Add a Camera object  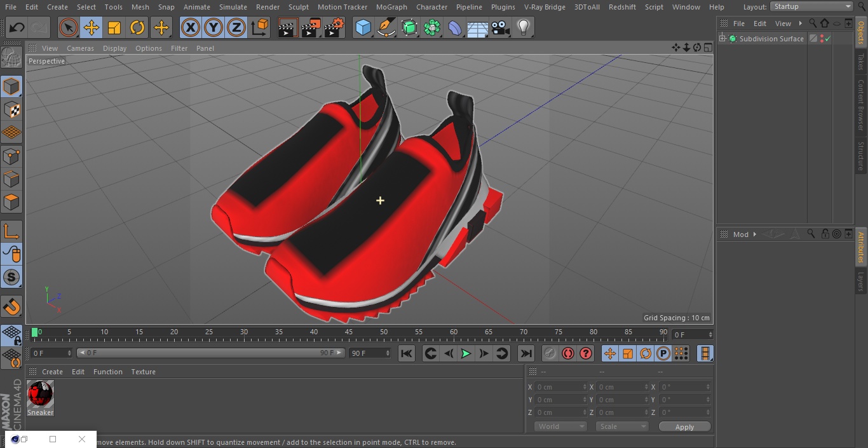pyautogui.click(x=501, y=27)
